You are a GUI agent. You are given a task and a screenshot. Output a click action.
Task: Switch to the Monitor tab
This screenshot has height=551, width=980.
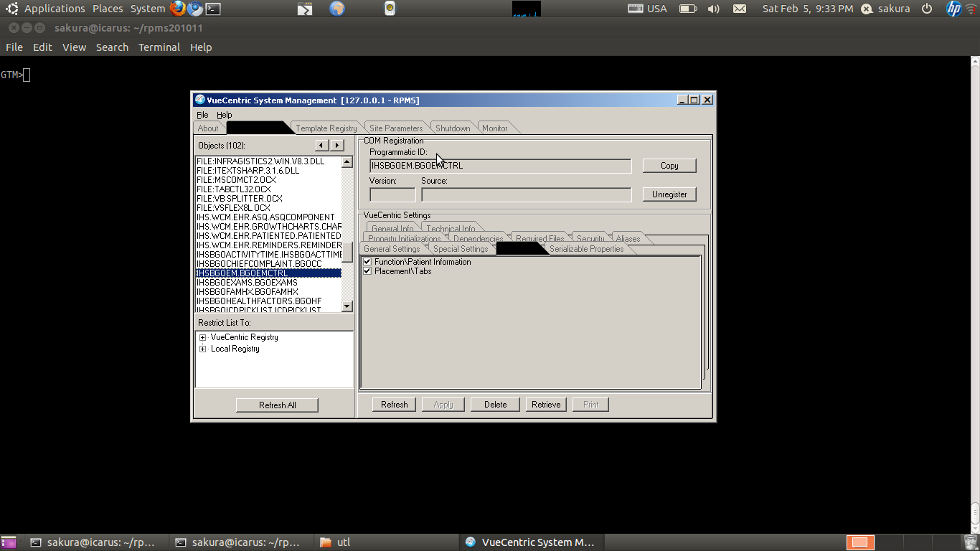point(495,128)
